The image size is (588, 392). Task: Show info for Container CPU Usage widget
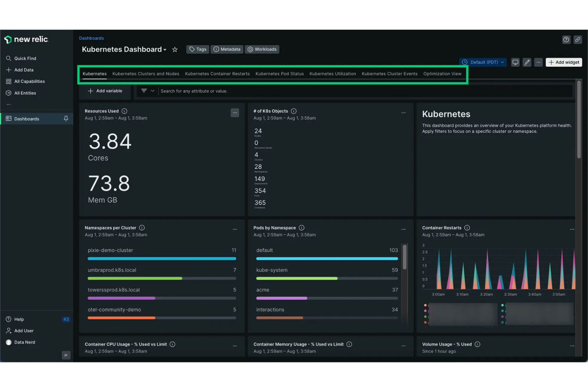coord(172,344)
